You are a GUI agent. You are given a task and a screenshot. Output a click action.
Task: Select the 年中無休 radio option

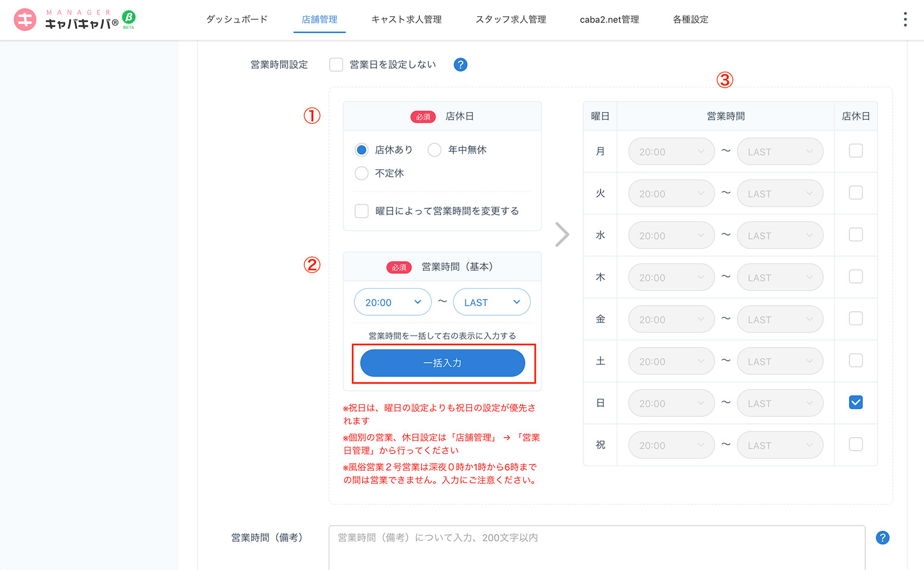point(434,150)
